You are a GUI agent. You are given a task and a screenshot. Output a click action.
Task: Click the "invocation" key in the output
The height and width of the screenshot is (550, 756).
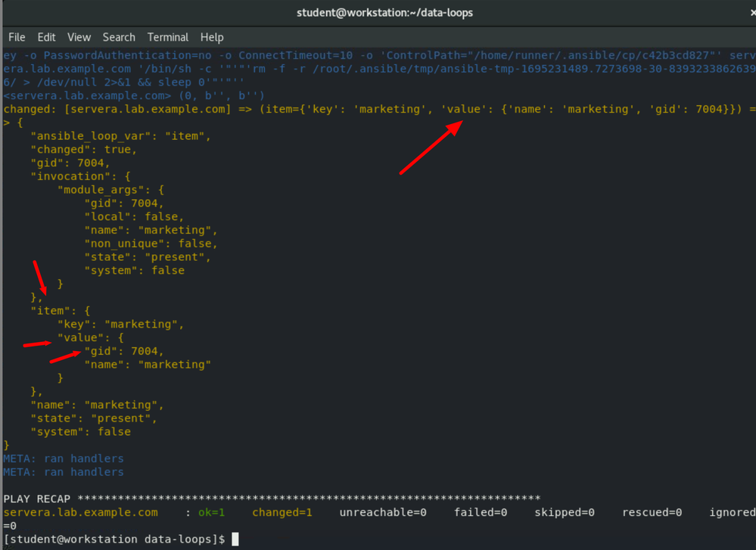pos(70,176)
